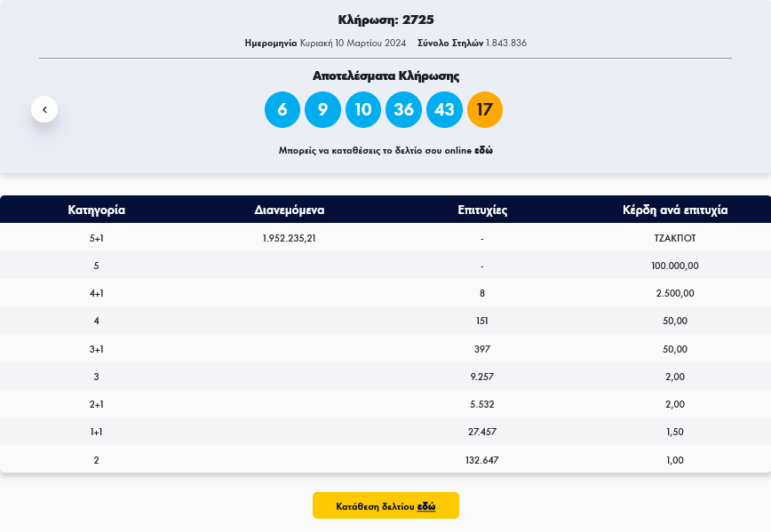Click the orange joker ball 17
Viewport: 771px width, 532px height.
[x=484, y=110]
